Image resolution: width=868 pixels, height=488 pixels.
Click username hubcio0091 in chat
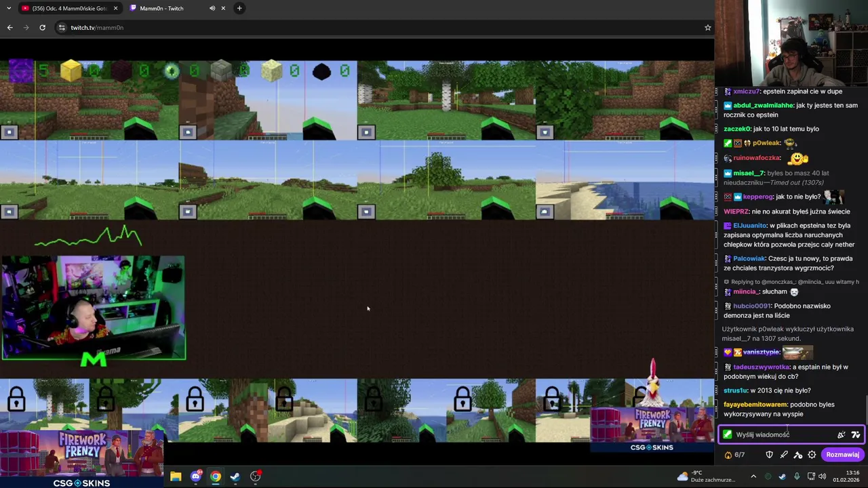pos(752,306)
